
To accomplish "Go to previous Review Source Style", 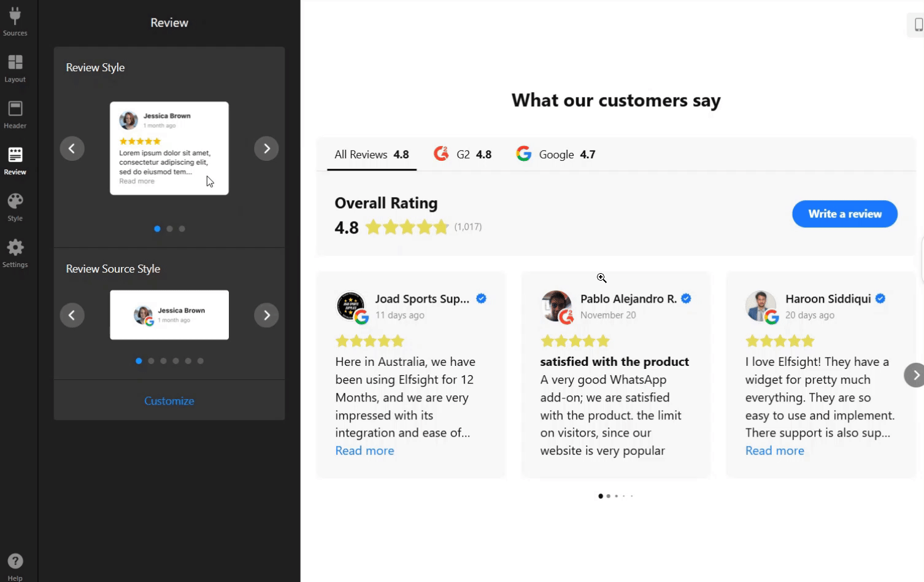I will (72, 315).
